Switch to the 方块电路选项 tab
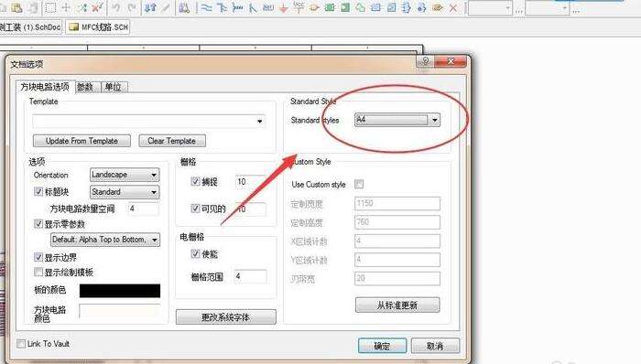 [45, 87]
